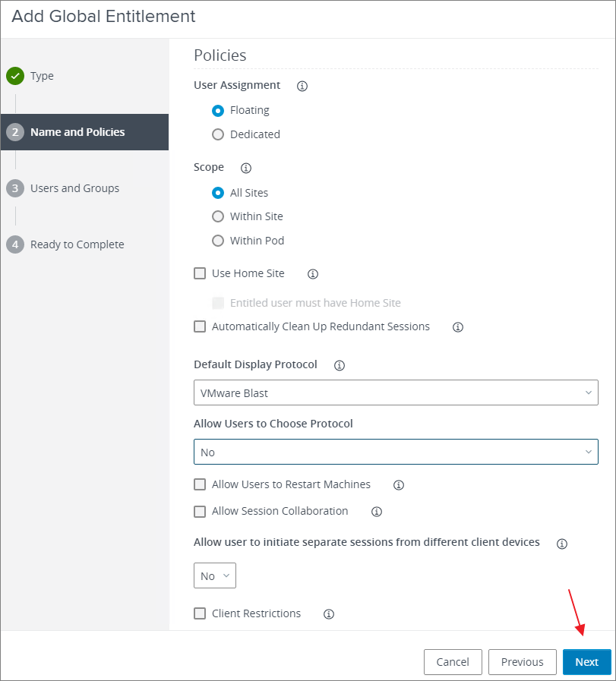Tick Automatically Clean Up Redundant Sessions
Screen dimensions: 616x681
click(x=200, y=326)
